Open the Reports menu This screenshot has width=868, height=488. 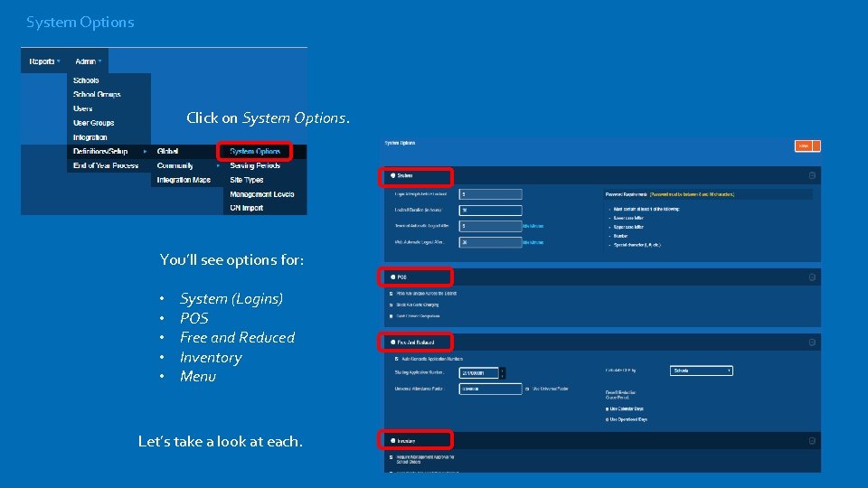(x=44, y=61)
